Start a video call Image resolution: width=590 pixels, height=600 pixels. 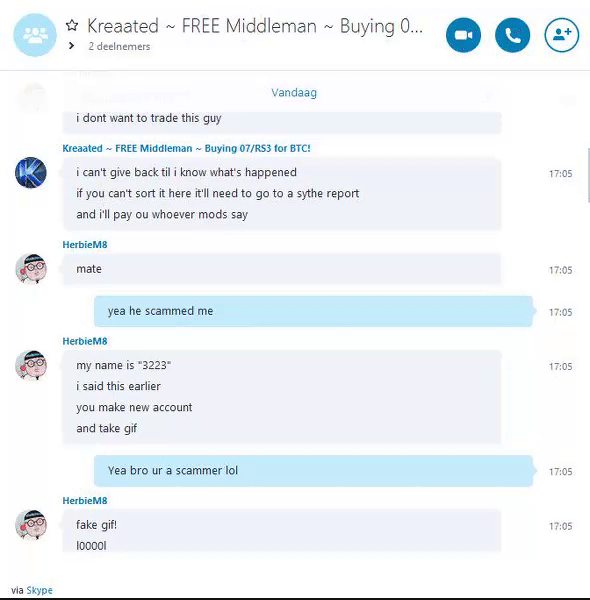[x=463, y=35]
